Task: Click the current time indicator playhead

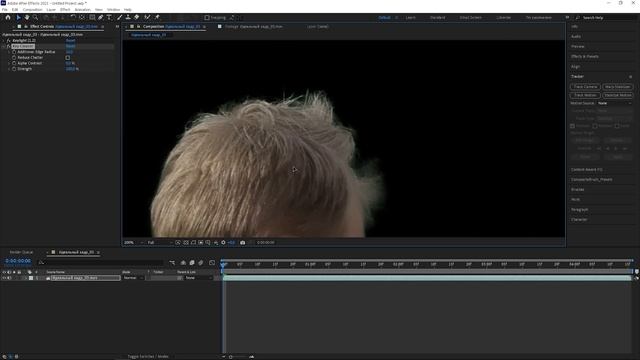Action: [223, 264]
